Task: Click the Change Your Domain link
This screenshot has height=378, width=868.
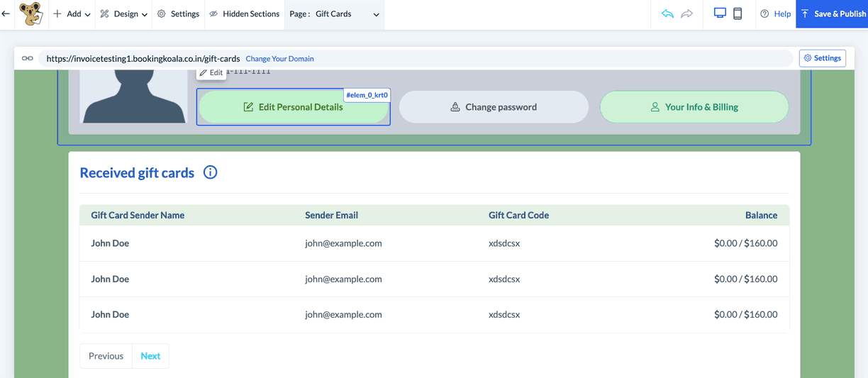Action: (279, 59)
